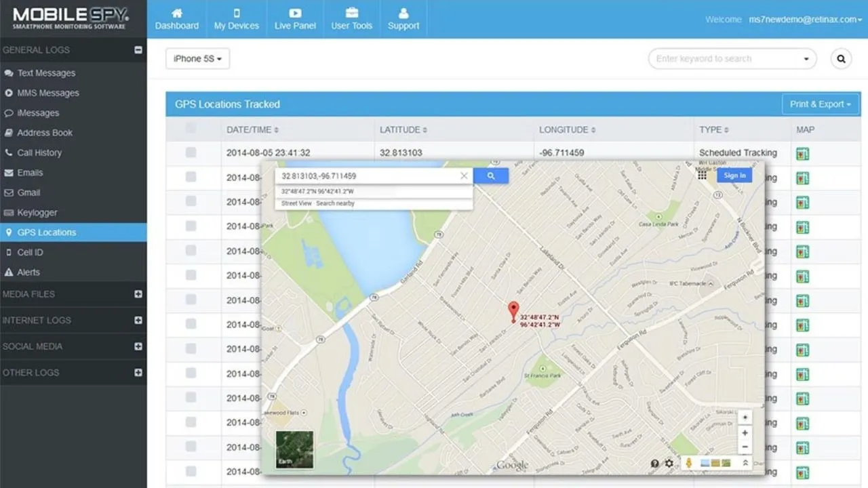Open the Dashboard page
This screenshot has width=868, height=488.
pos(177,19)
